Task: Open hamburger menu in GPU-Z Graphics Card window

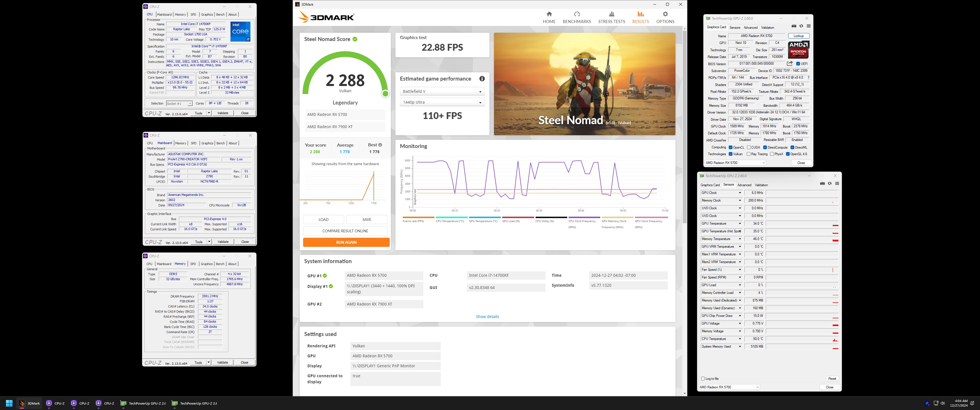Action: (808, 26)
